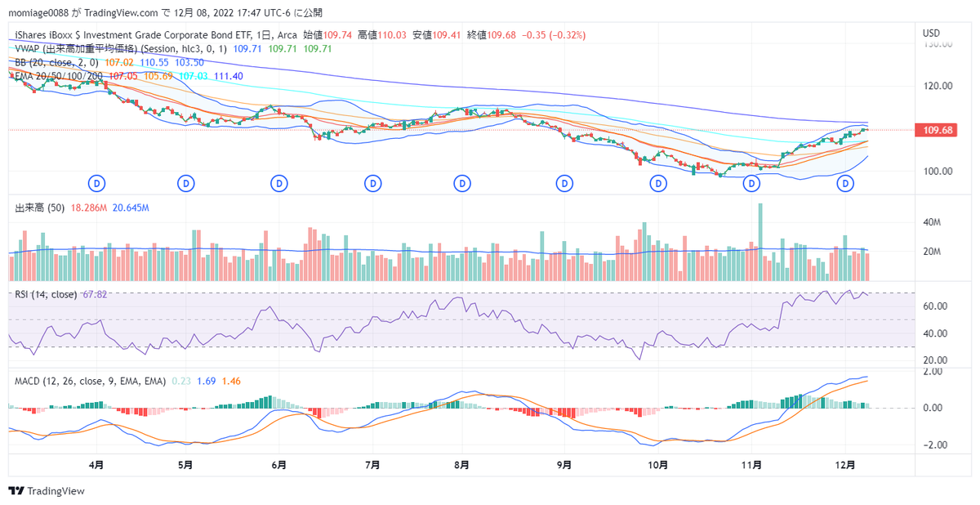Screen dimensions: 980x505
Task: Click the MACD (12, 26, close, 9) legend
Action: tap(91, 382)
